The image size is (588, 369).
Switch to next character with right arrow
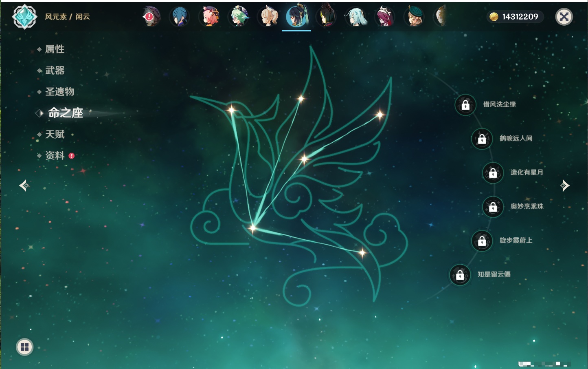click(x=564, y=186)
